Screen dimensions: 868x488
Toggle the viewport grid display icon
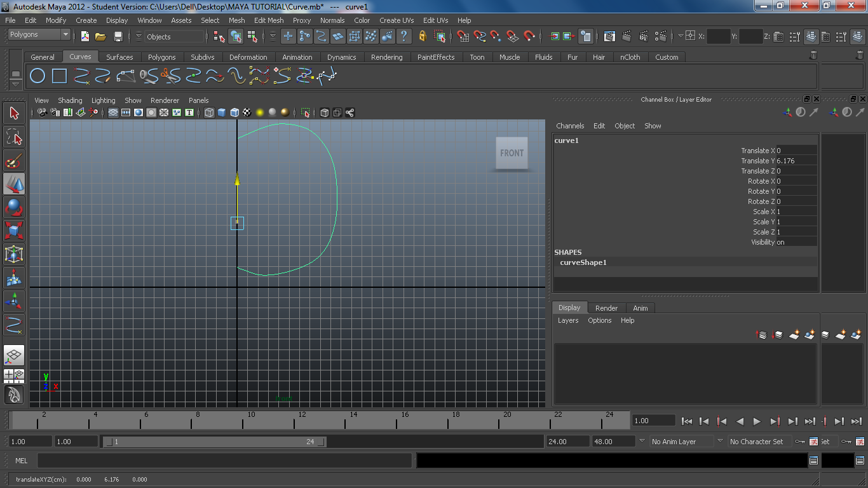pos(113,112)
